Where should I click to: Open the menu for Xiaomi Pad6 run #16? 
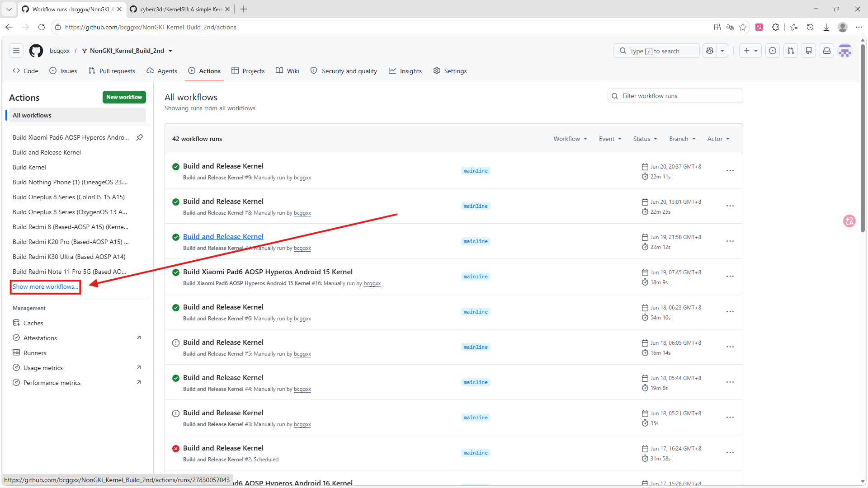coord(730,277)
